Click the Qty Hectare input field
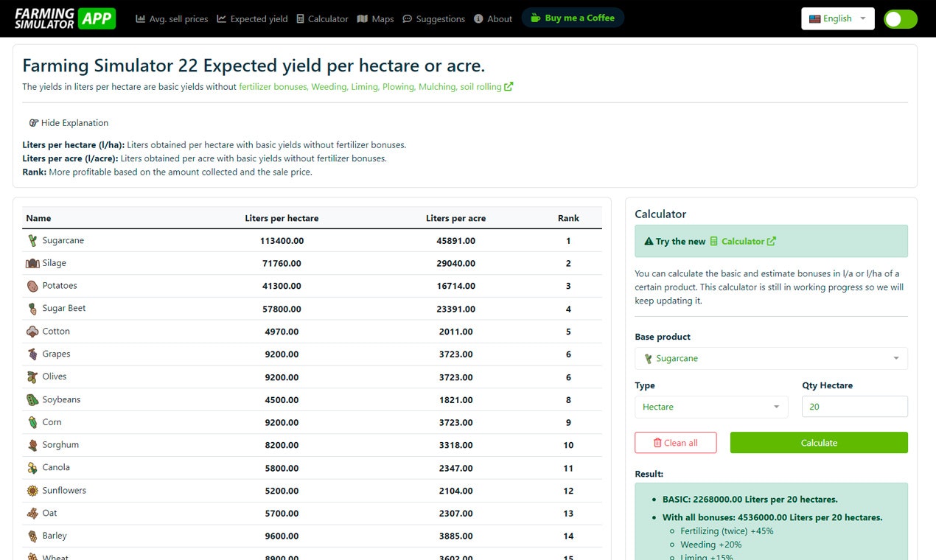Viewport: 936px width, 560px height. [855, 407]
